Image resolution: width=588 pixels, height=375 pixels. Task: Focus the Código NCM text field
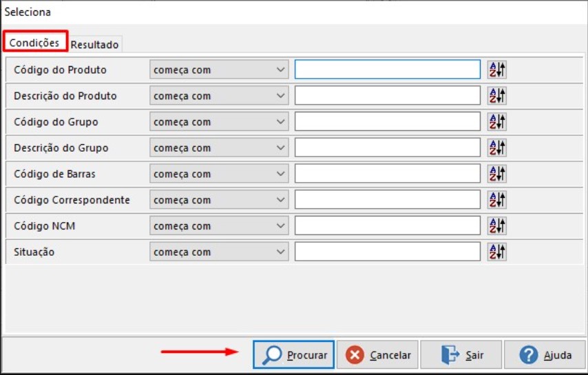(388, 225)
